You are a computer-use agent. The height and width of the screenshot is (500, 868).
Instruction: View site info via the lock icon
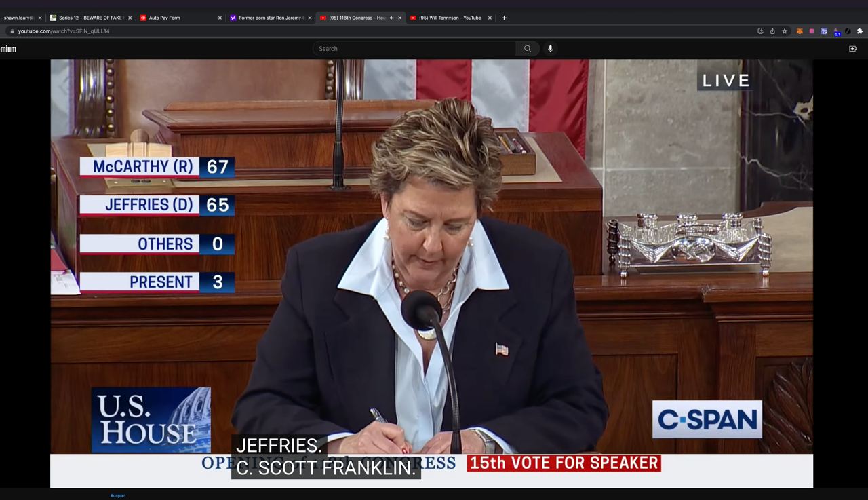point(12,31)
